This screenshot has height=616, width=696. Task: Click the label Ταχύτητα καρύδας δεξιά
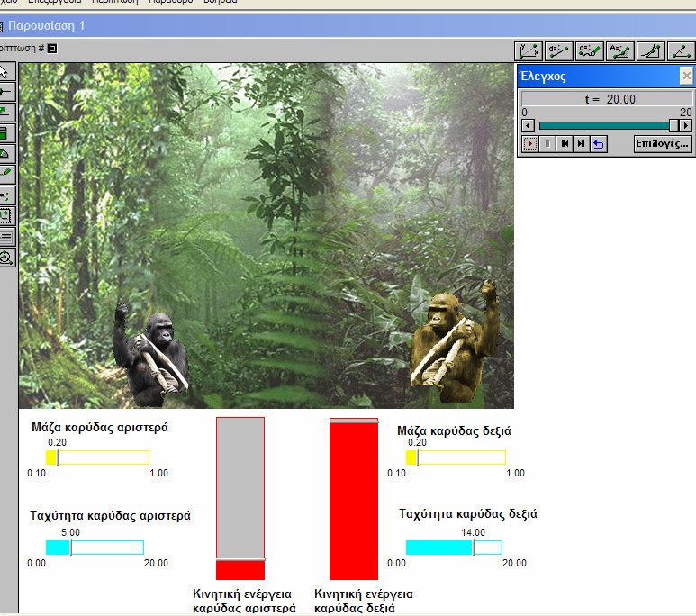(468, 513)
